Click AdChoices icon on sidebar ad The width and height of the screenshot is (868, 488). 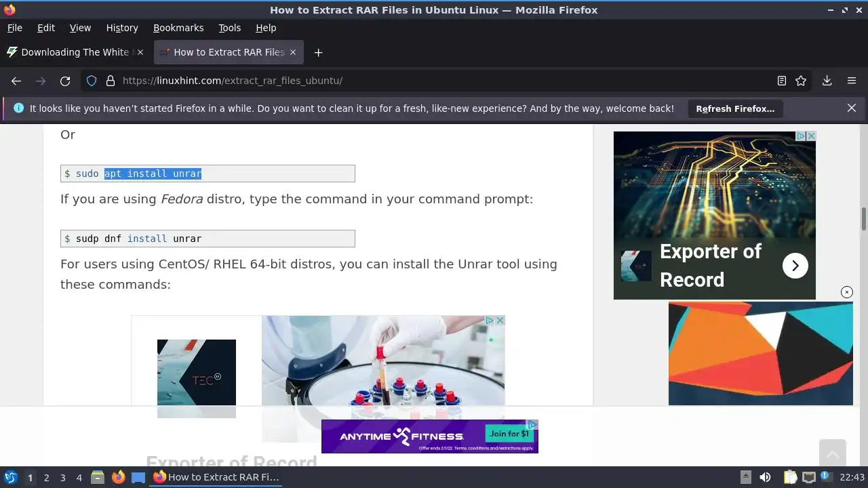pos(801,136)
